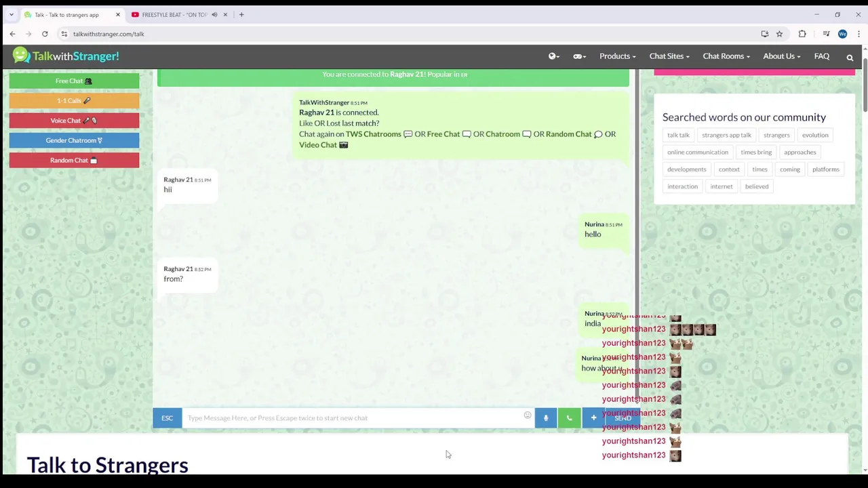Click the install app icon in address bar
The height and width of the screenshot is (488, 868).
tap(765, 34)
